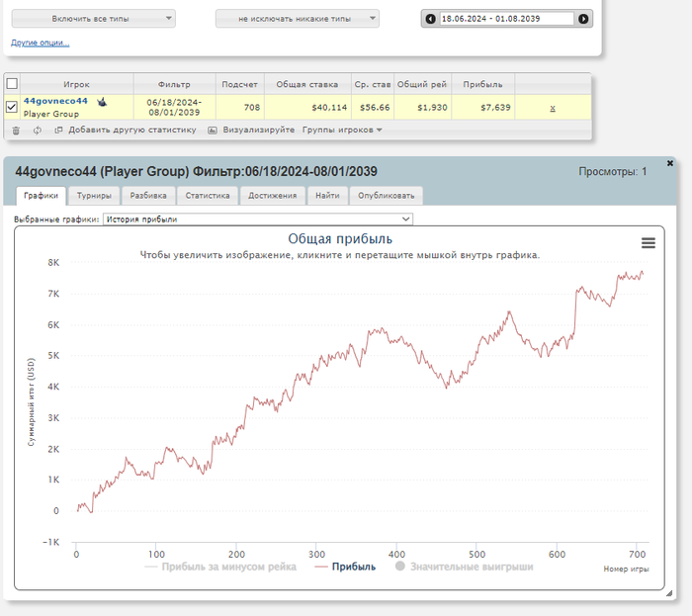Open the Включить все типы dropdown
The height and width of the screenshot is (616, 692).
coord(94,19)
